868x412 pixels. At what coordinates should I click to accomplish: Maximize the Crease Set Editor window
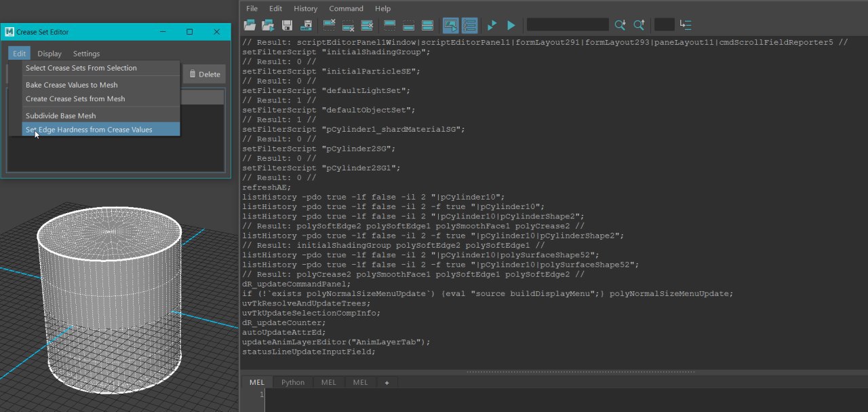tap(190, 32)
